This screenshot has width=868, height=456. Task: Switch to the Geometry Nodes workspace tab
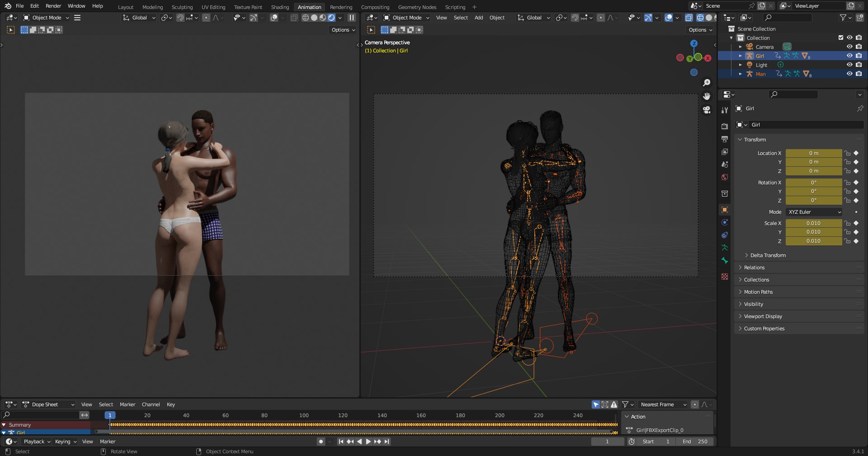(x=417, y=7)
